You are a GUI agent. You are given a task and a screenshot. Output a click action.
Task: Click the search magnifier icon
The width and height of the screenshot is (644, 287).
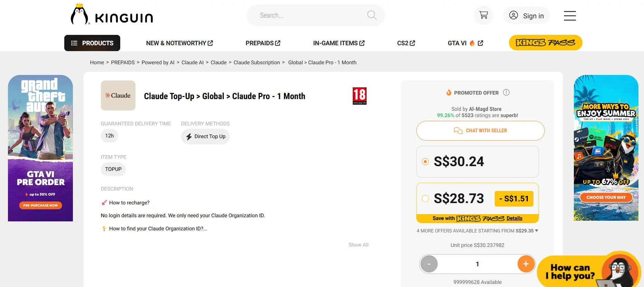(372, 15)
